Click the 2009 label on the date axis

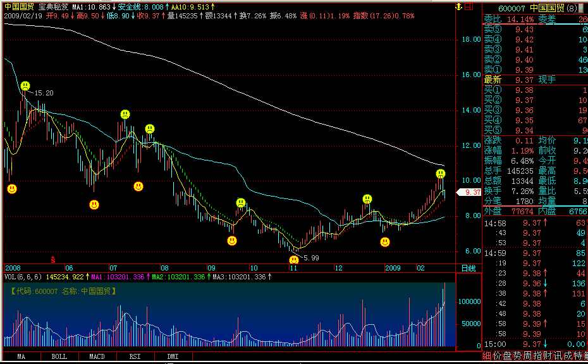pyautogui.click(x=393, y=268)
